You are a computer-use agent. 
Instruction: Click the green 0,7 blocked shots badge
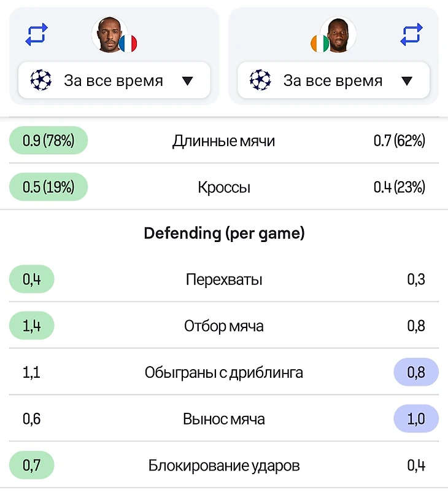[x=31, y=465]
